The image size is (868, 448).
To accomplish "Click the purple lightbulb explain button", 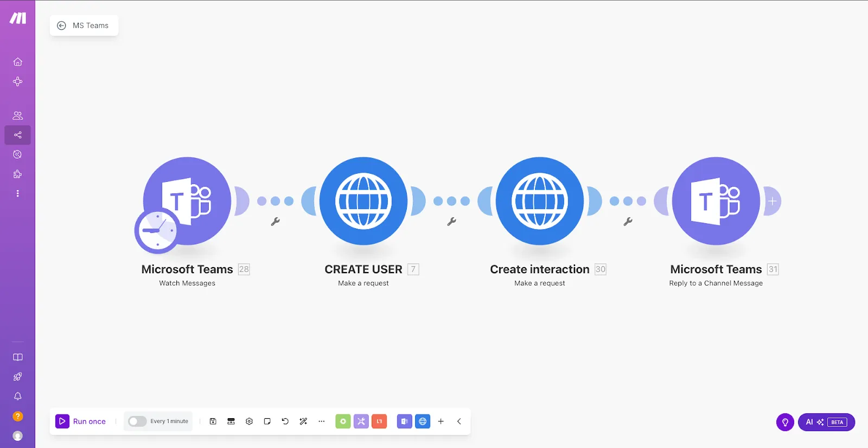I will point(785,422).
